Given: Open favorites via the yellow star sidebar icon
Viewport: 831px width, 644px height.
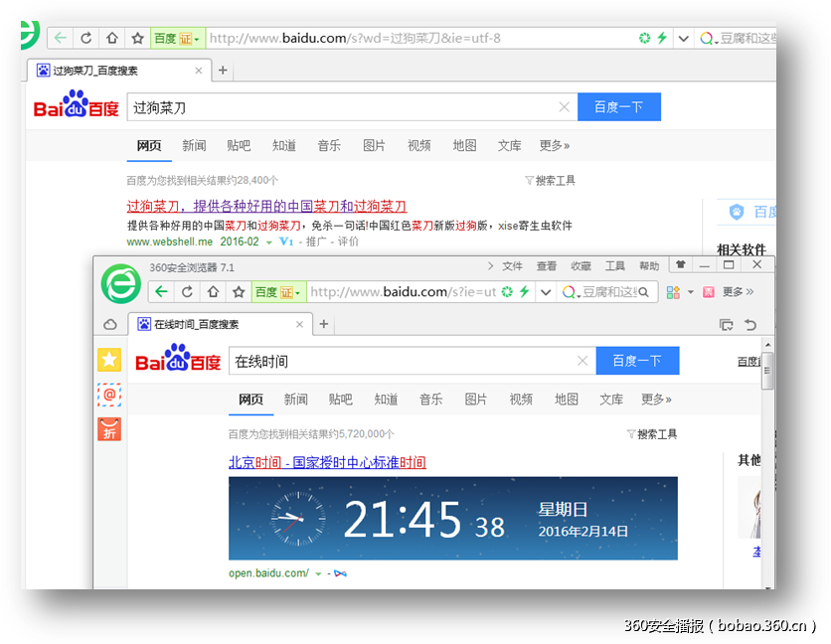Looking at the screenshot, I should coord(109,359).
